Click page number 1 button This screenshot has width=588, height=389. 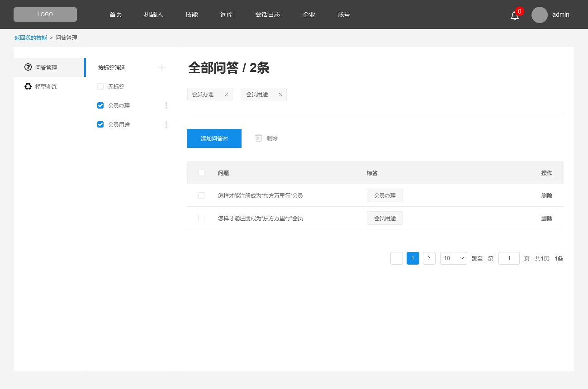point(413,258)
